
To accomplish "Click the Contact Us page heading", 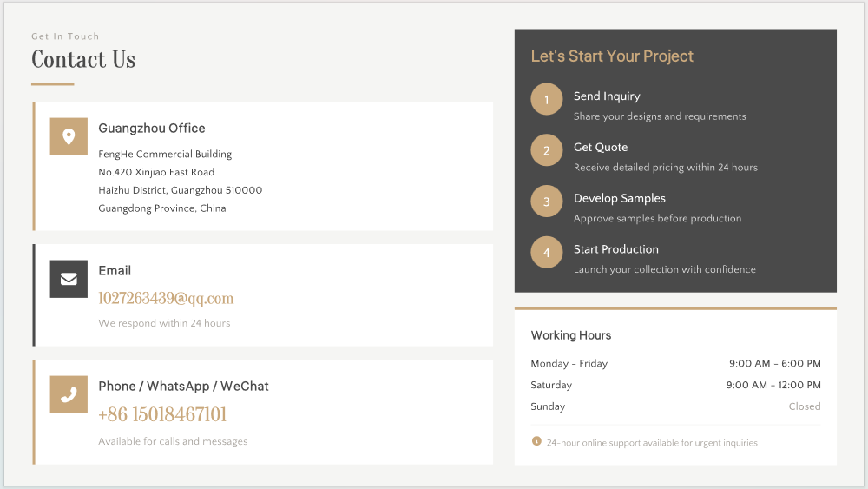I will [83, 60].
